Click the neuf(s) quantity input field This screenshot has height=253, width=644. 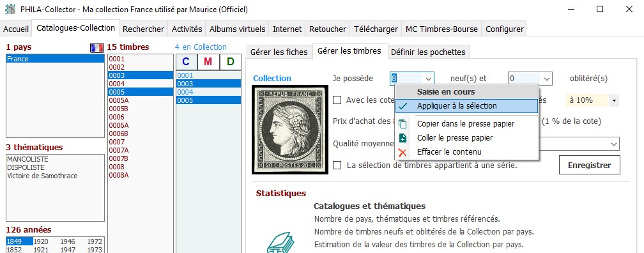406,79
